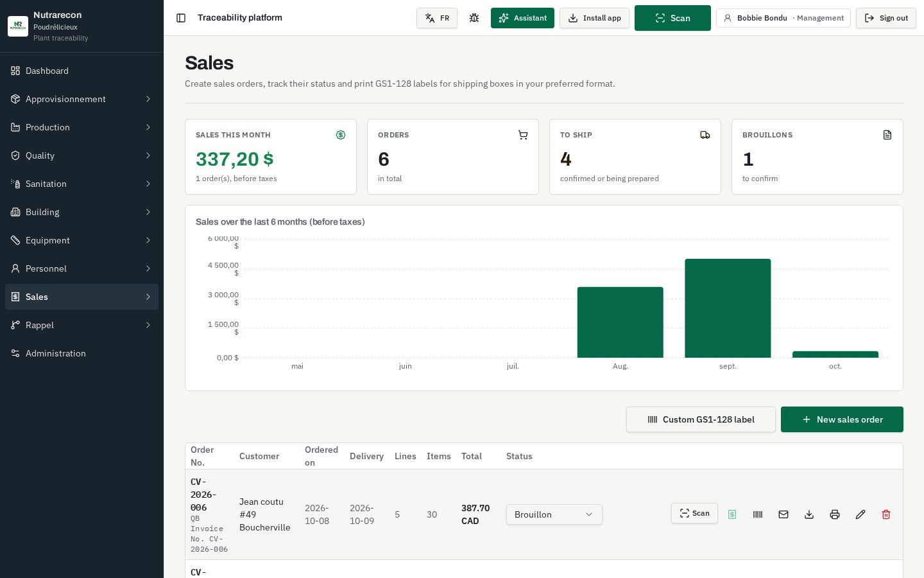Select Sales in the sidebar
Image resolution: width=924 pixels, height=578 pixels.
(x=81, y=297)
